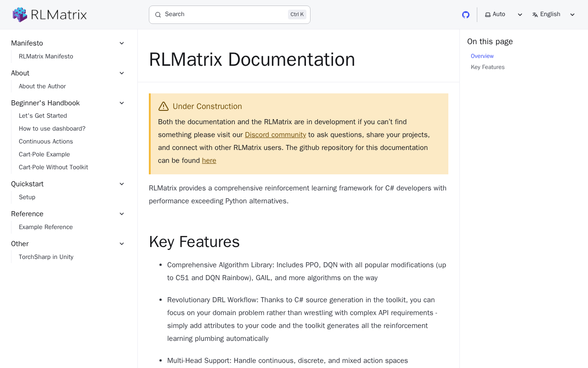Image resolution: width=588 pixels, height=368 pixels.
Task: Open the TorchSharp in Unity page
Action: pos(46,257)
